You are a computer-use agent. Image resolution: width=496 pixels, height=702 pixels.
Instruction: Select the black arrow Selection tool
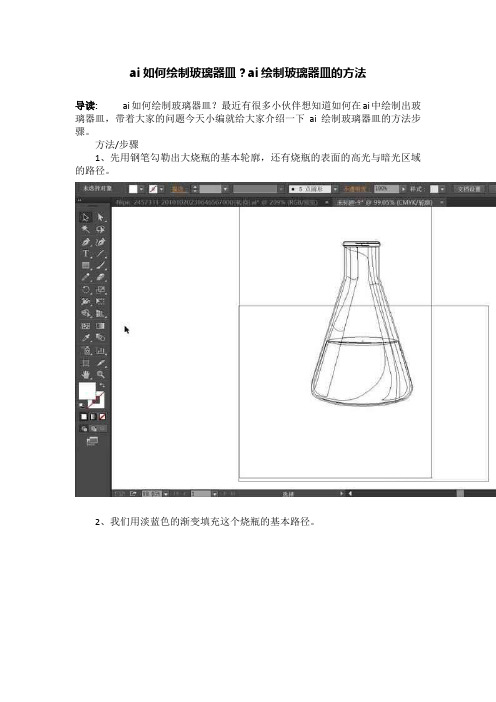86,218
